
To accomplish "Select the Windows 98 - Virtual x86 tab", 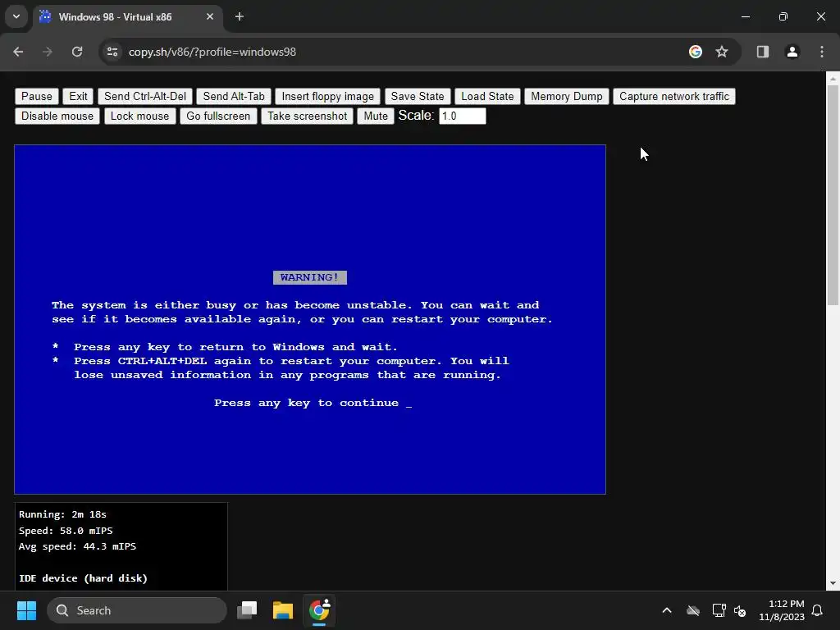I will coord(127,17).
